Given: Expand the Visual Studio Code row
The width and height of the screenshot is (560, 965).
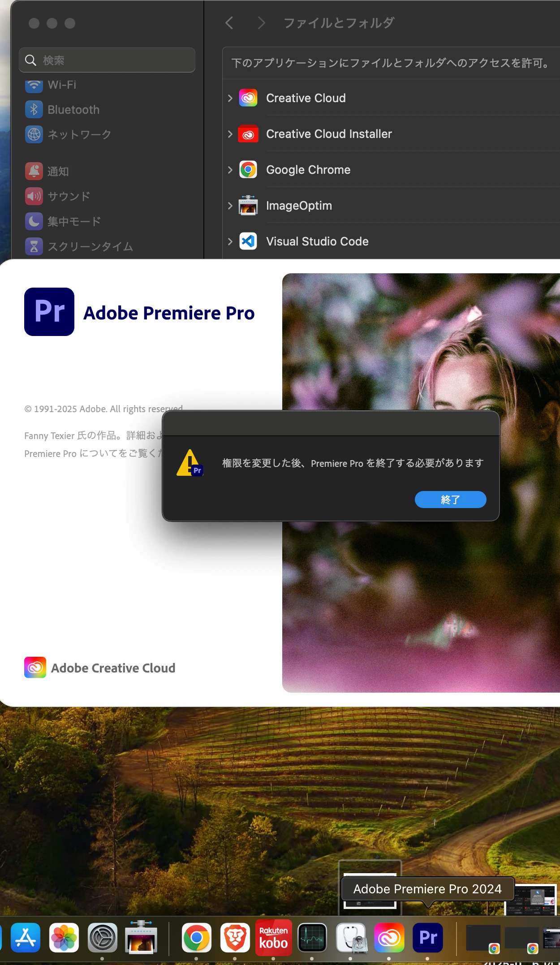Looking at the screenshot, I should (230, 241).
